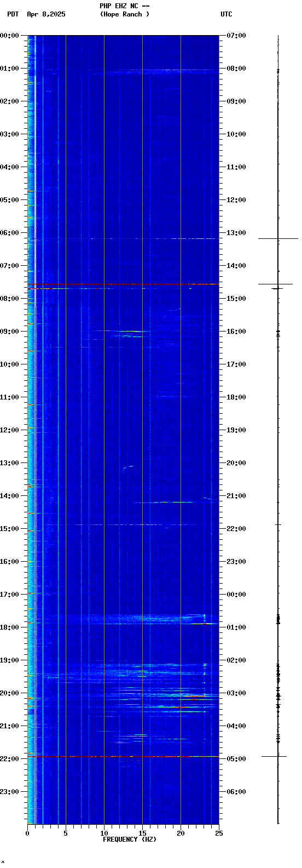Click the 00:00 PDT time label

(x=9, y=36)
